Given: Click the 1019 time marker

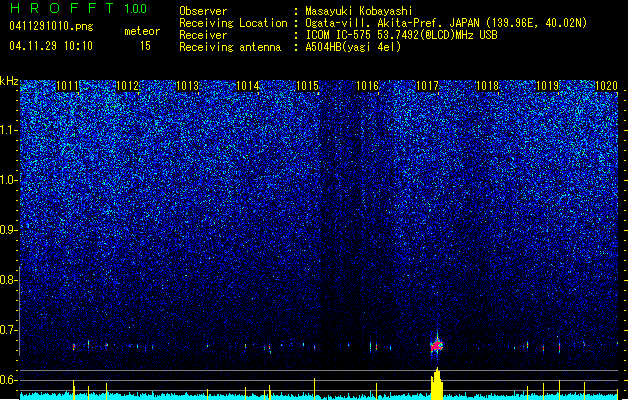Looking at the screenshot, I should [548, 86].
